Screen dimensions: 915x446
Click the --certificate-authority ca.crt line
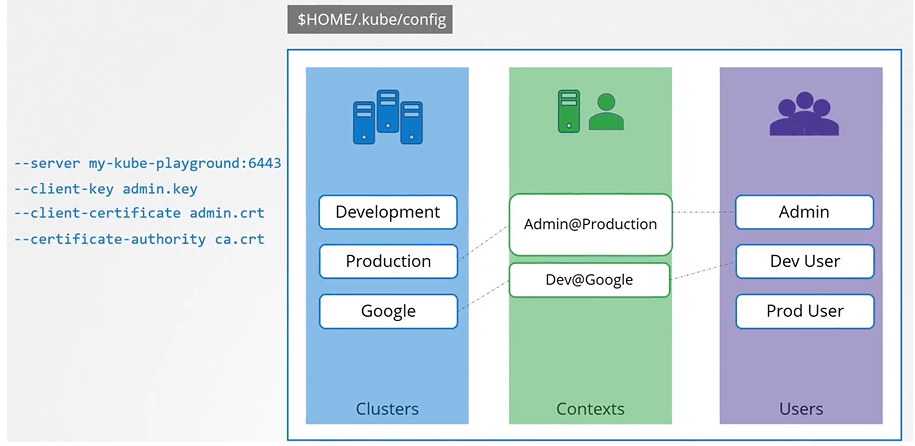[x=139, y=239]
